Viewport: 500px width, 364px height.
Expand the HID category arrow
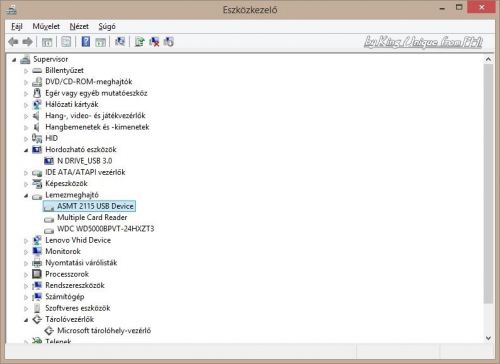point(26,138)
